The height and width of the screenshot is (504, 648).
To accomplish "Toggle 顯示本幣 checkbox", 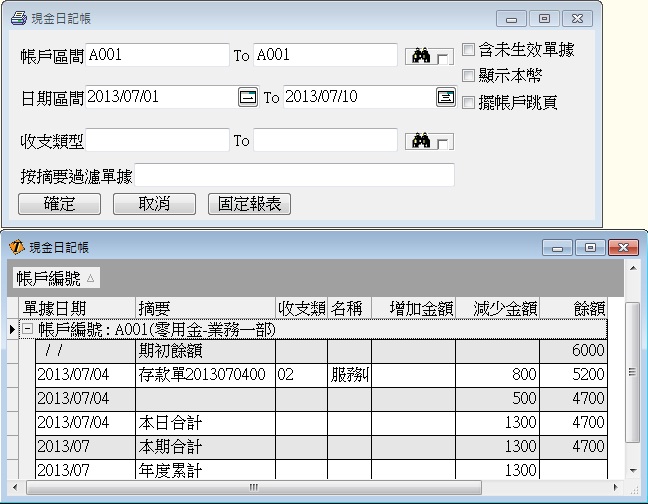I will [468, 75].
